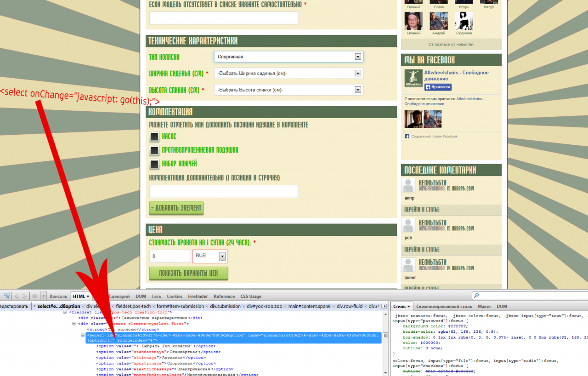
Task: Open the 'Ширина сиденья' dropdown
Action: [x=288, y=73]
